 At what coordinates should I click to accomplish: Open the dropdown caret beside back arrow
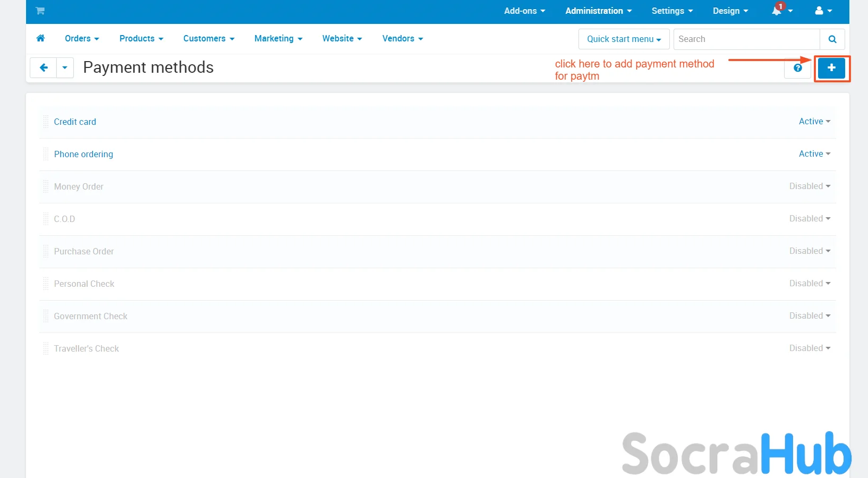pyautogui.click(x=65, y=68)
